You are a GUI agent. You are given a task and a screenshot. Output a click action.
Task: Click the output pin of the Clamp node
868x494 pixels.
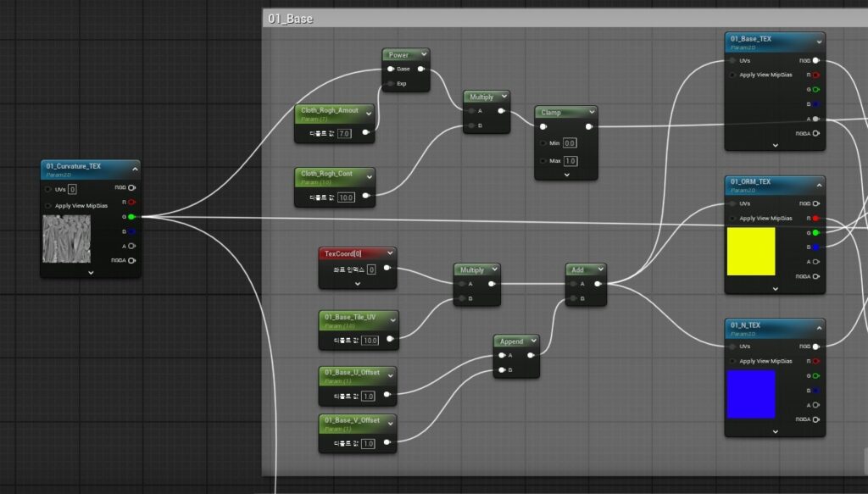[589, 127]
